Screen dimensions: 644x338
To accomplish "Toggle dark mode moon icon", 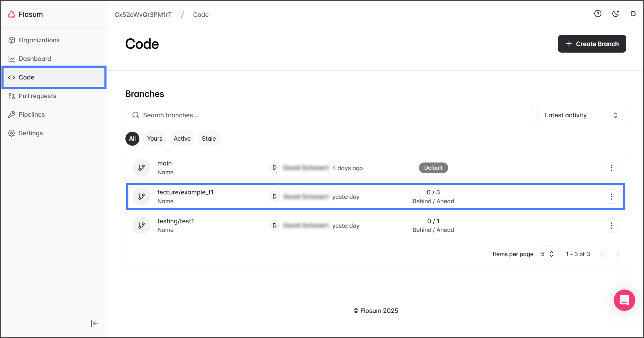I will click(x=616, y=14).
